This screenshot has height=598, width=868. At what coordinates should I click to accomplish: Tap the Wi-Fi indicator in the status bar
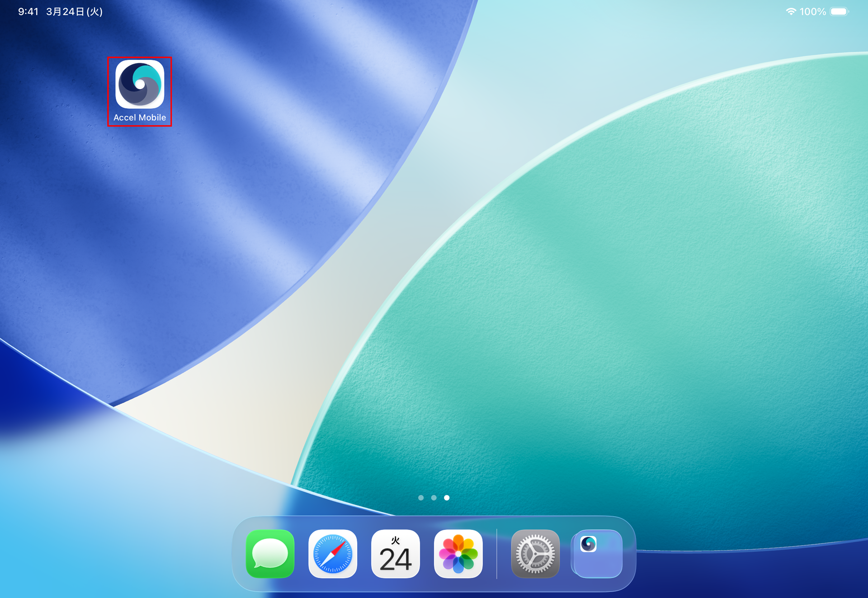[792, 11]
